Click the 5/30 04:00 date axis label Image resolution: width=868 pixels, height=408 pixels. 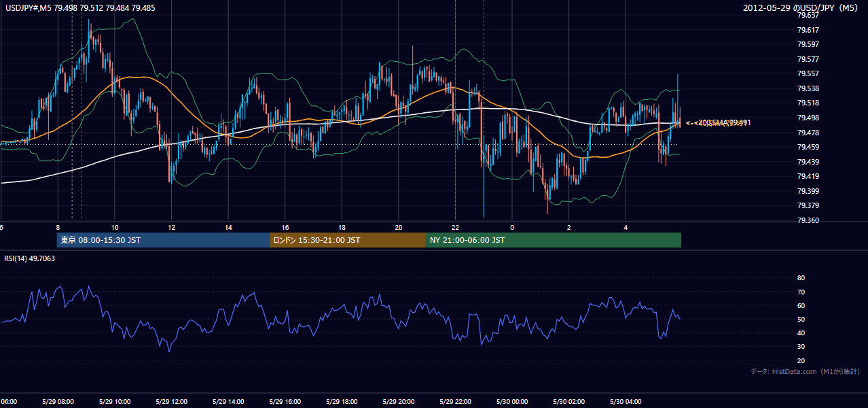(x=626, y=402)
